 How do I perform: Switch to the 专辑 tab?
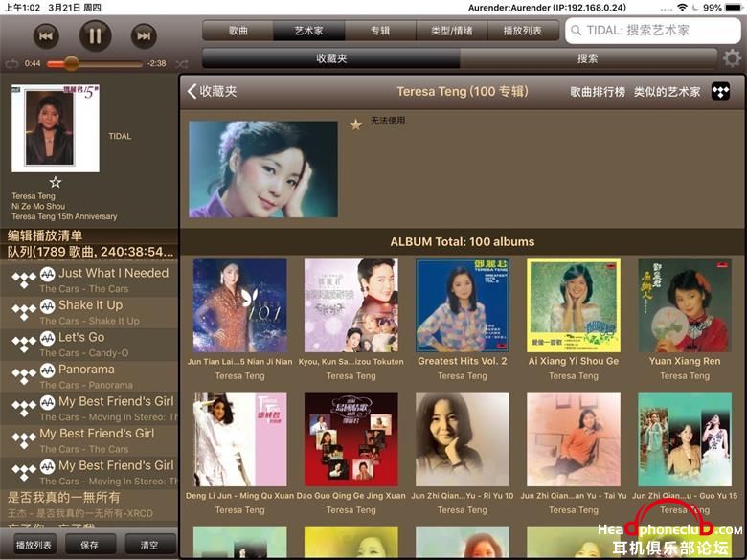coord(380,31)
